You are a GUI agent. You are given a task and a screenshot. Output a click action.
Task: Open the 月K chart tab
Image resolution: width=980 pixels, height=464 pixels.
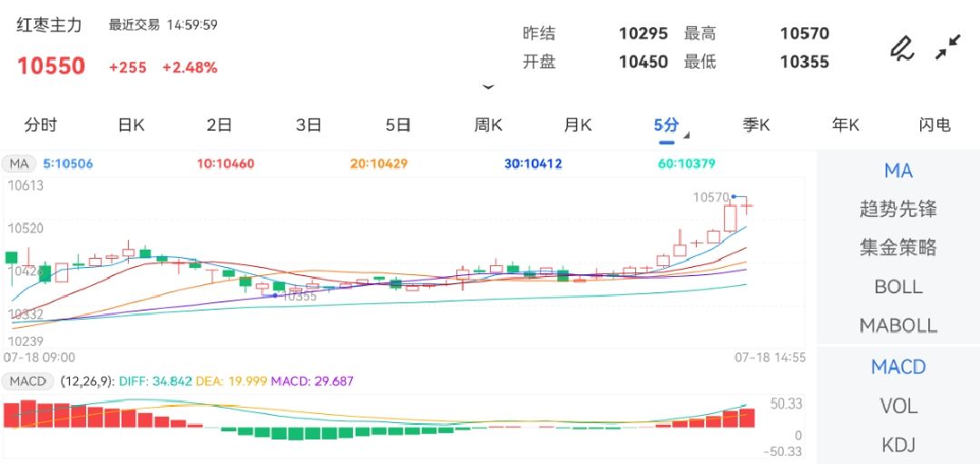coord(577,124)
